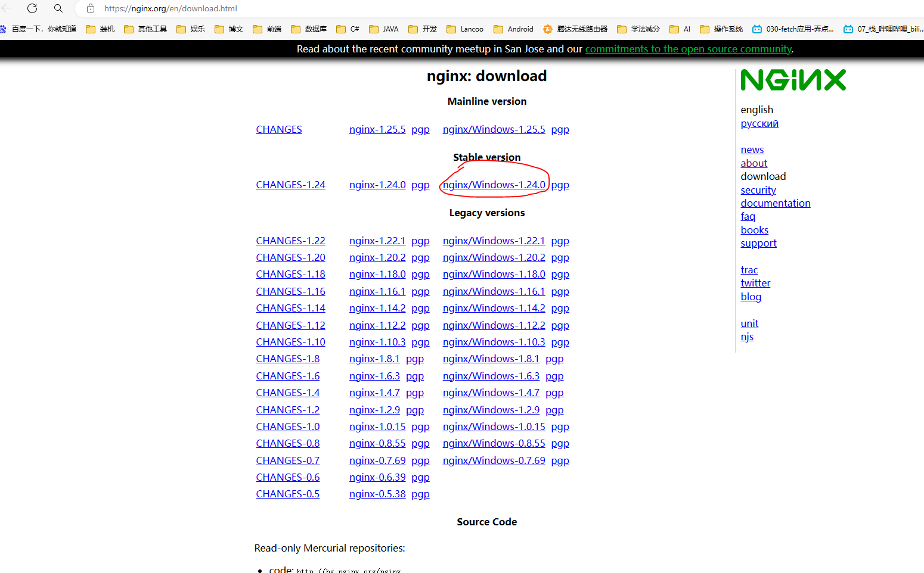Open books page in sidebar

[754, 230]
